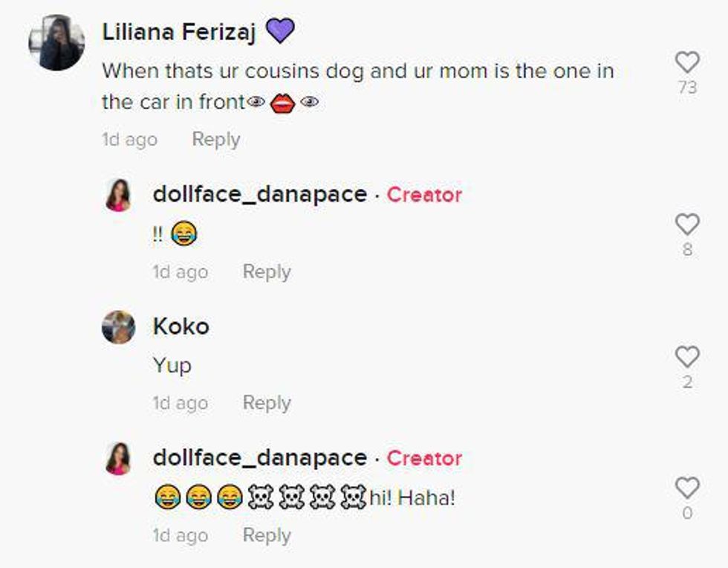Click the "1d ago" timestamp under Koko's reply
Image resolution: width=728 pixels, height=568 pixels.
(x=180, y=403)
